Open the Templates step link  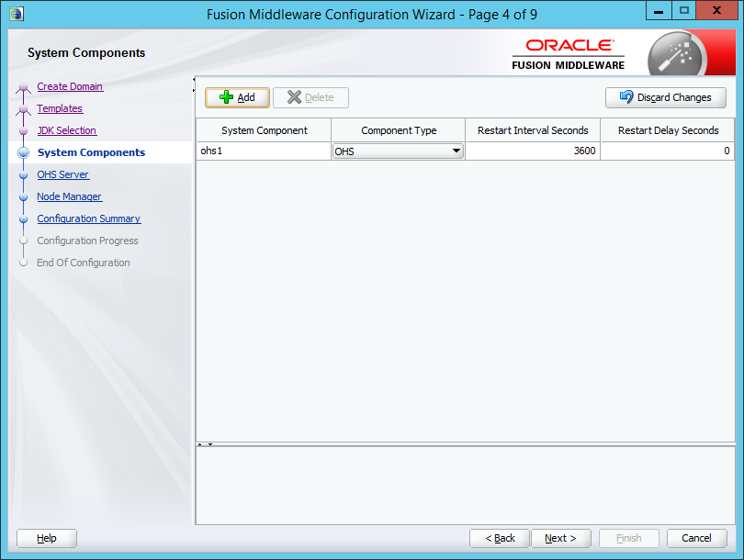[x=60, y=108]
